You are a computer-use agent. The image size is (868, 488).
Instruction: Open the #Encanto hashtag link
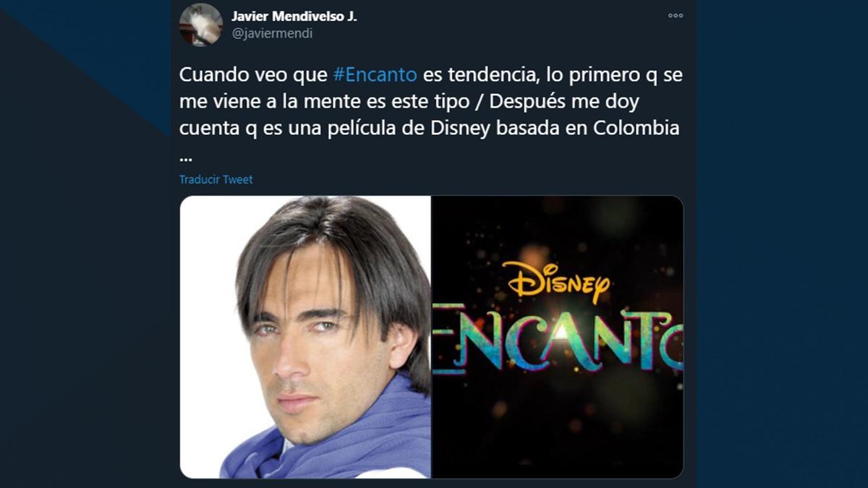click(375, 75)
